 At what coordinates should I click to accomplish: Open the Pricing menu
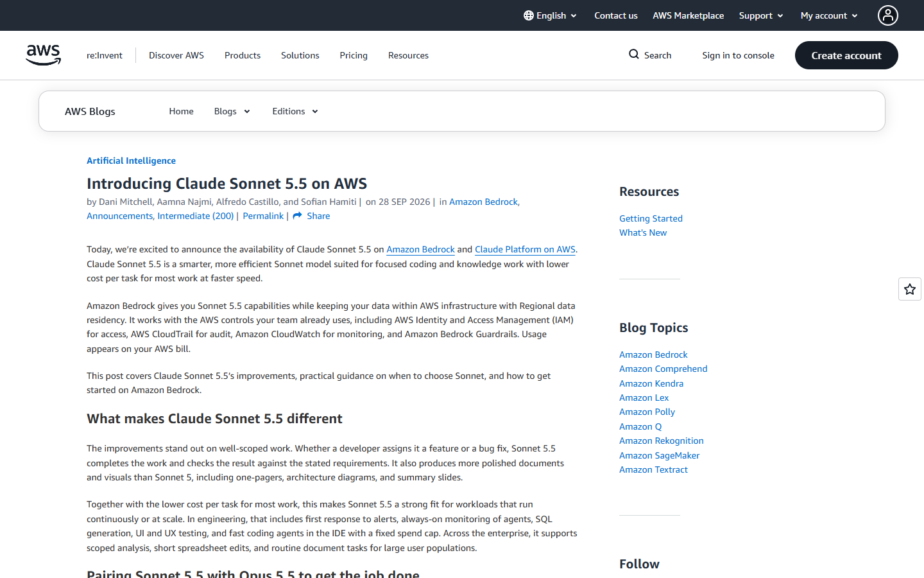[354, 55]
